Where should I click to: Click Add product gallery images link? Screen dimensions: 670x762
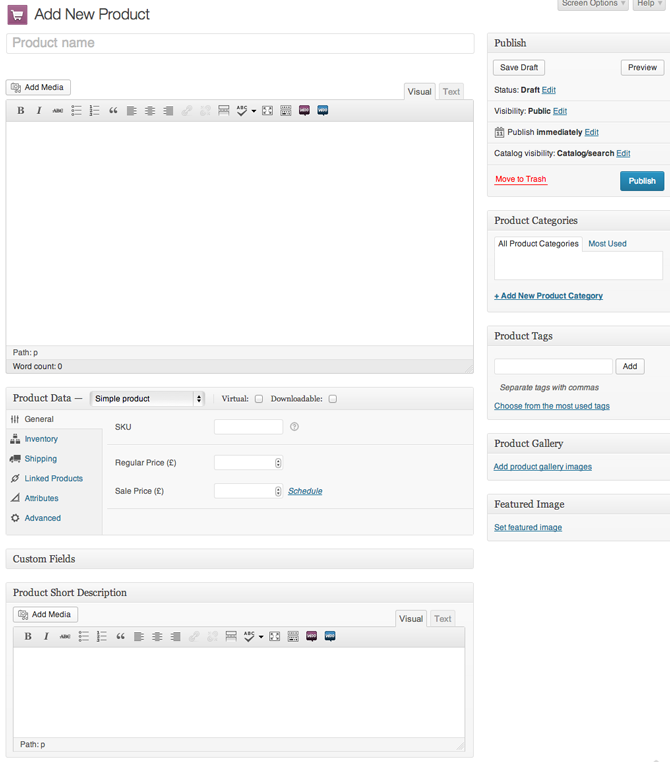point(543,467)
